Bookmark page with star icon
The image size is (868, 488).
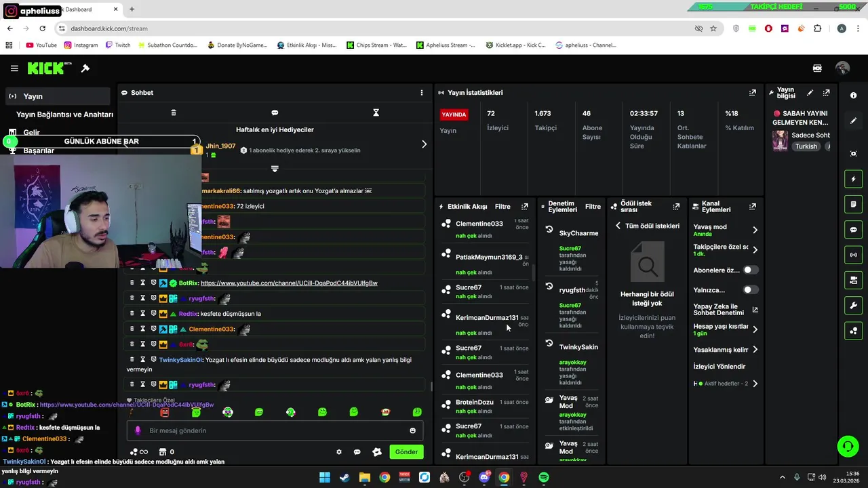click(713, 28)
